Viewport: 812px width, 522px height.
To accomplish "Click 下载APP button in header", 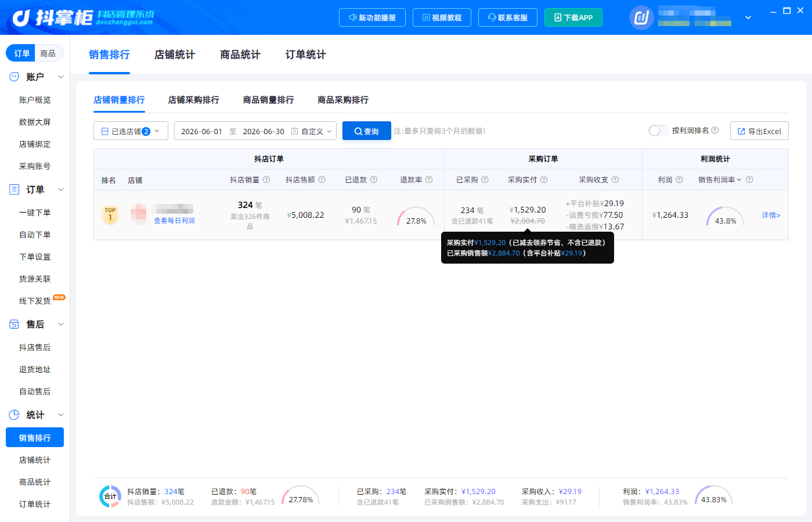I will [573, 17].
